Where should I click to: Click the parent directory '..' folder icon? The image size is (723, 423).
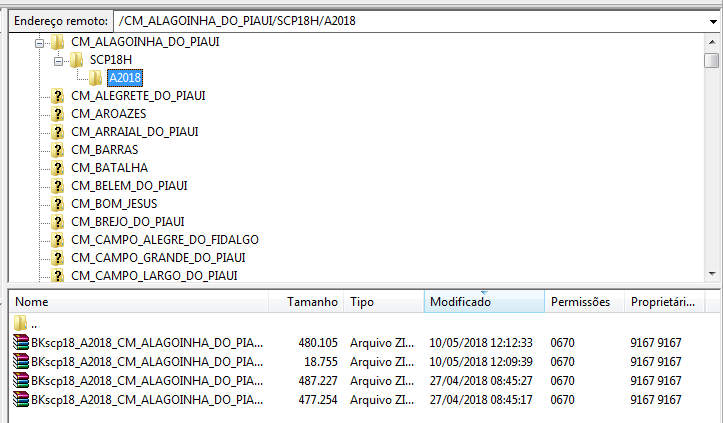20,323
